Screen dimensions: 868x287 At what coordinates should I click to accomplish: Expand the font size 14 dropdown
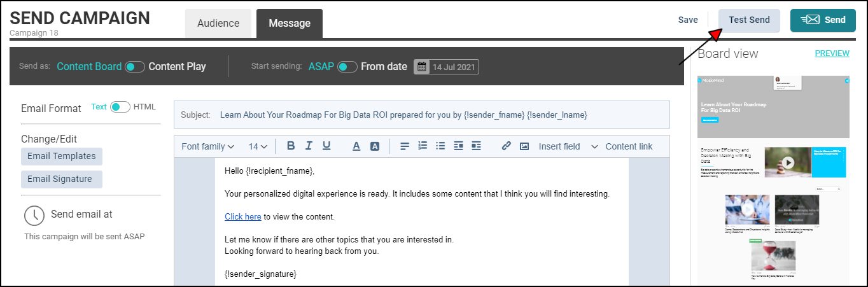(x=258, y=146)
